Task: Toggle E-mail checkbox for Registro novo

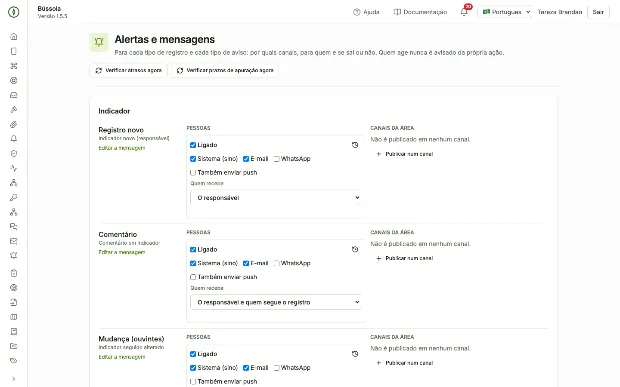Action: (x=246, y=159)
